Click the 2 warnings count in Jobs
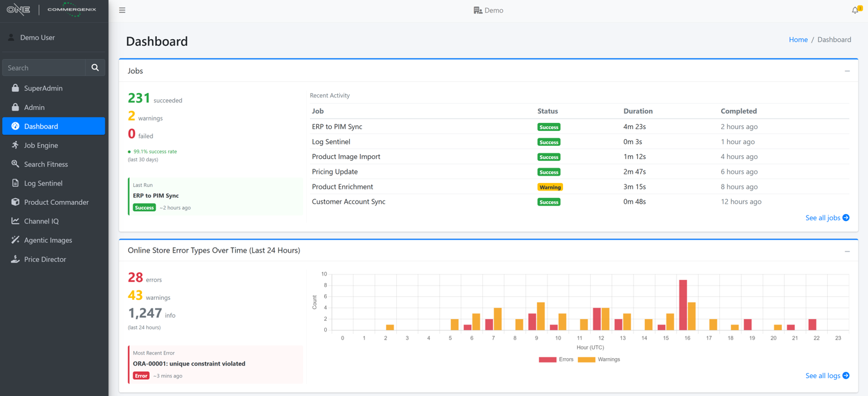Image resolution: width=868 pixels, height=396 pixels. 131,116
